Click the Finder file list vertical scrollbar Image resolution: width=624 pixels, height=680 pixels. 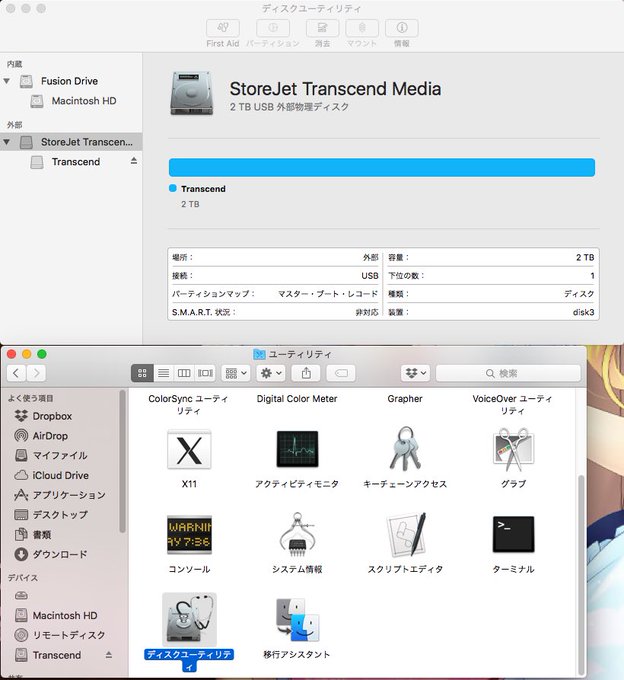pyautogui.click(x=582, y=575)
